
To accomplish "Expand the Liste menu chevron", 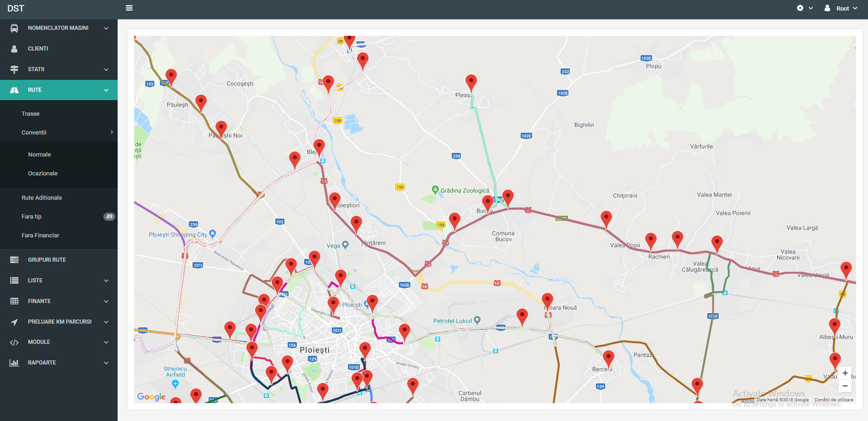I will 106,281.
